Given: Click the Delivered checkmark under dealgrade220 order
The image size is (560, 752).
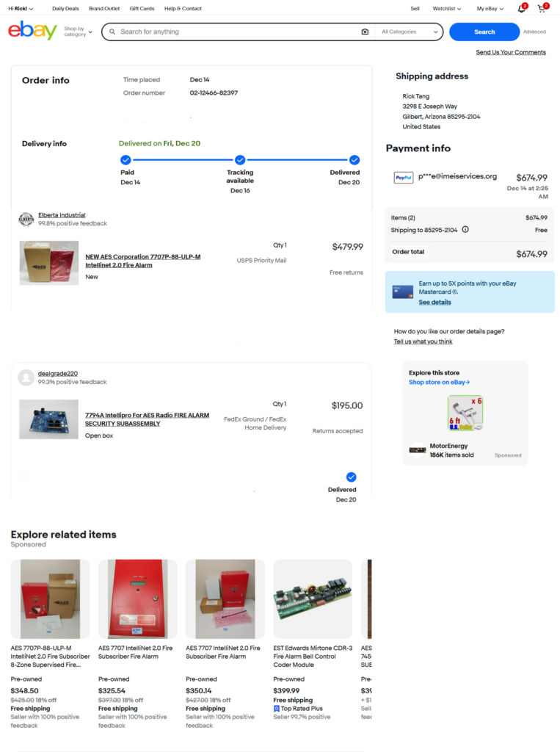Looking at the screenshot, I should 351,477.
